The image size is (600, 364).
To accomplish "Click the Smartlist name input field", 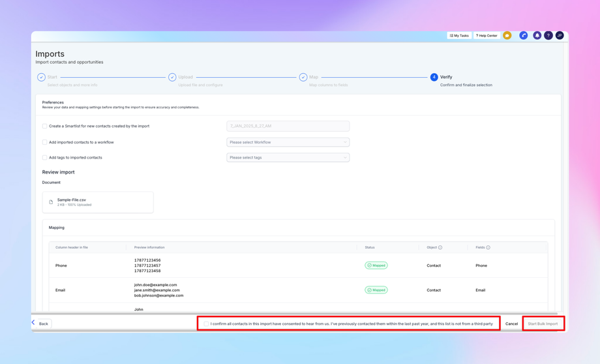I will point(288,126).
